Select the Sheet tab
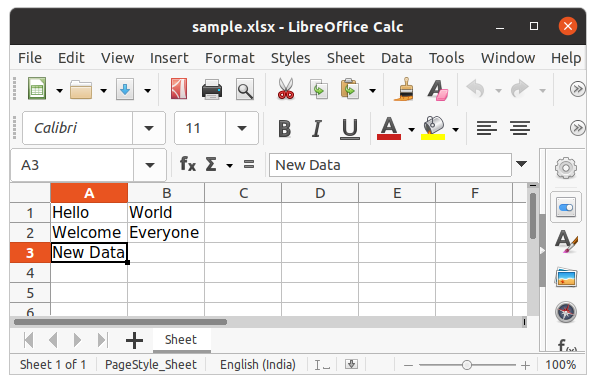596x384 pixels. 181,340
